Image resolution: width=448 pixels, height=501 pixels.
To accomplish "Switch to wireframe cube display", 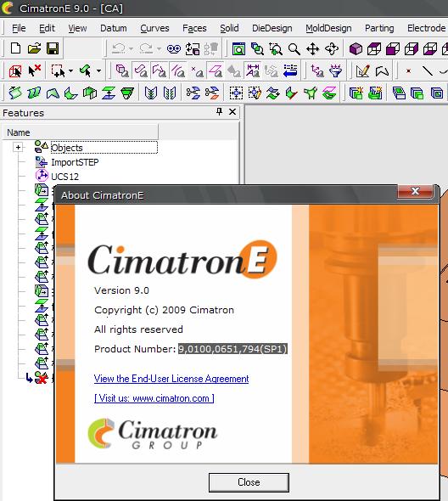I will (x=374, y=49).
